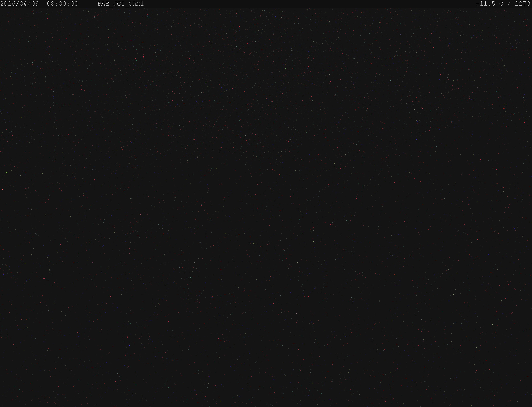Click the day digits 09 in date
This screenshot has height=407, width=532.
click(x=35, y=4)
